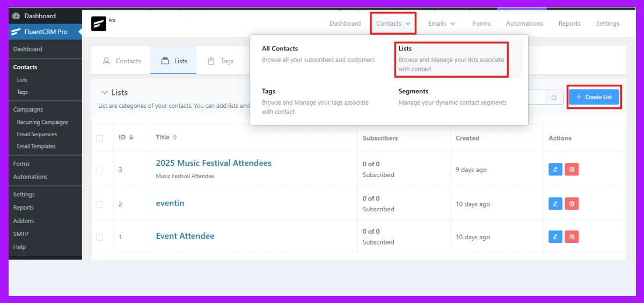Click the FluentCRM logo in the header

click(x=99, y=24)
